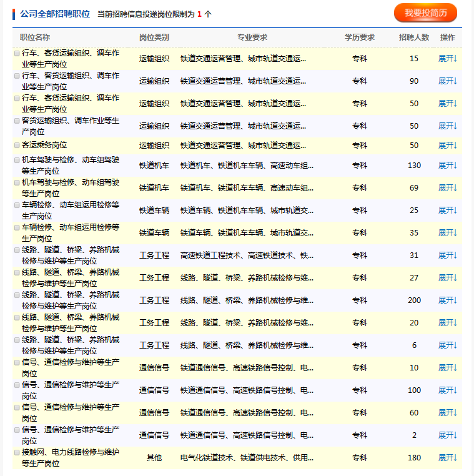474x476 pixels.
Task: Click 展开 for the 69-person 铁道机车 row
Action: tap(448, 188)
